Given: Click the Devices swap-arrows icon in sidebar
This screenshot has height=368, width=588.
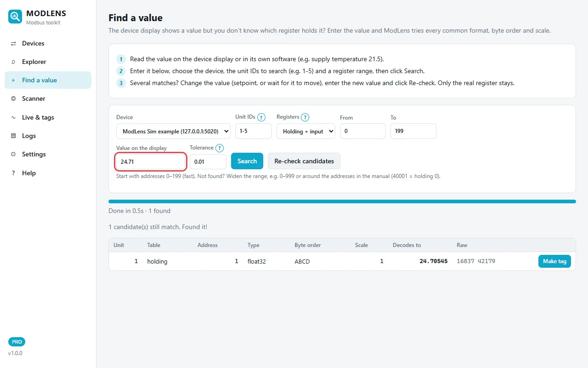Looking at the screenshot, I should 13,43.
